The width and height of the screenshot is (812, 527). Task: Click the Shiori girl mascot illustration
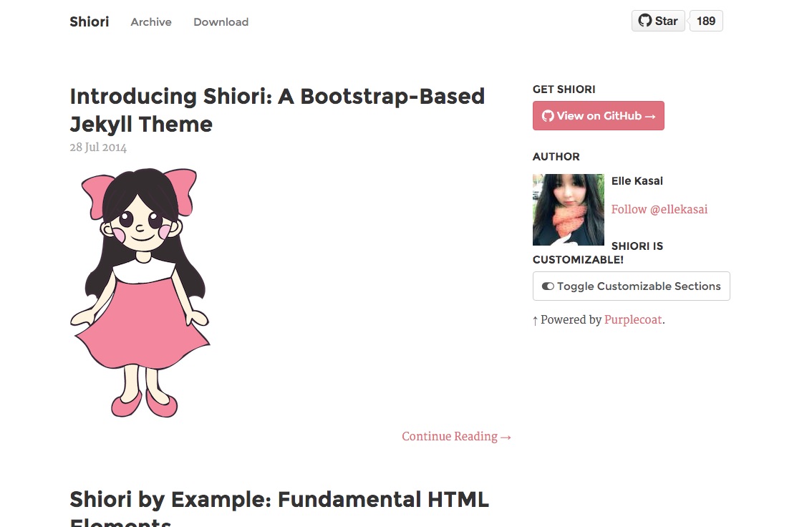pyautogui.click(x=140, y=292)
